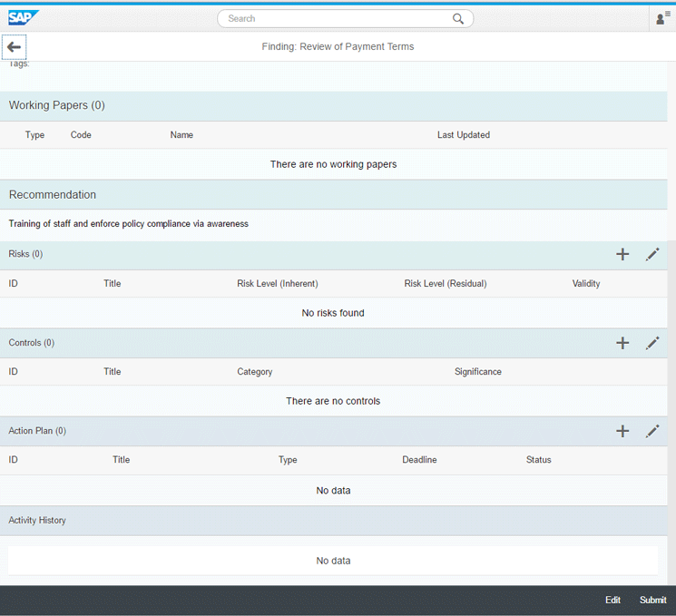Click the Name column header
Image resolution: width=676 pixels, height=616 pixels.
181,135
